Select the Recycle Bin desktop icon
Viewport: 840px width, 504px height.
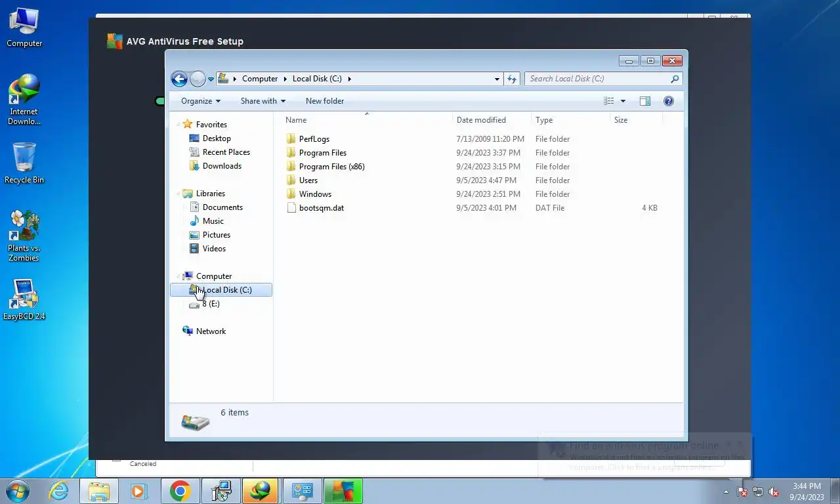24,163
